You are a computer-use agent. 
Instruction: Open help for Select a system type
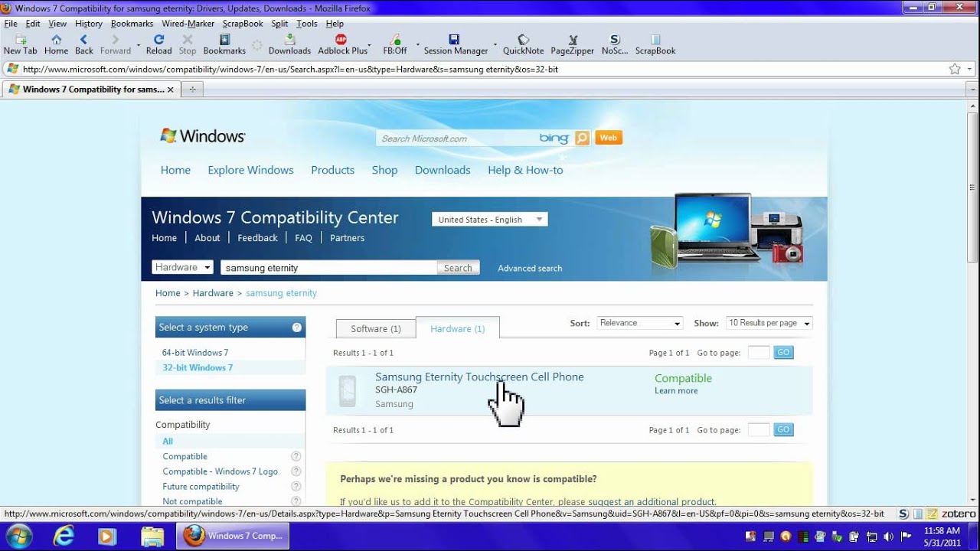point(297,328)
